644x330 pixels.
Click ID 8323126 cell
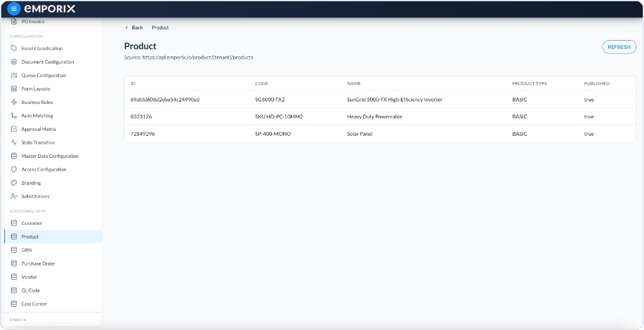[142, 117]
